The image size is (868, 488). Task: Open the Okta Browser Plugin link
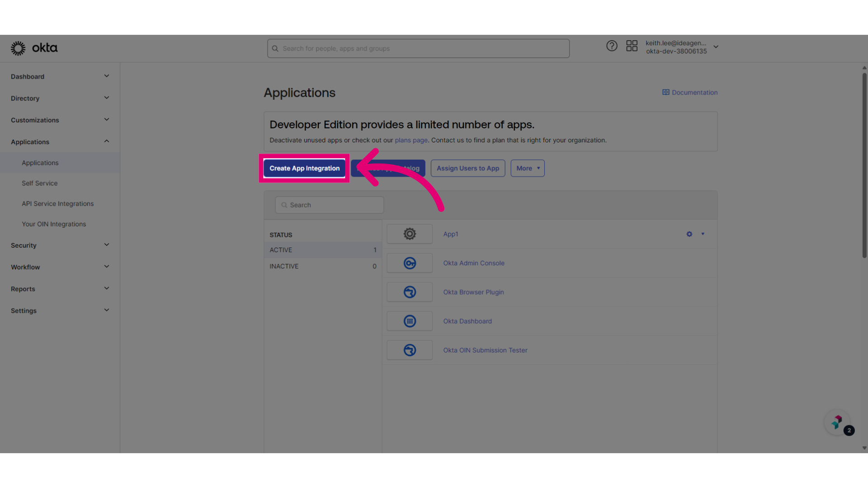[473, 292]
